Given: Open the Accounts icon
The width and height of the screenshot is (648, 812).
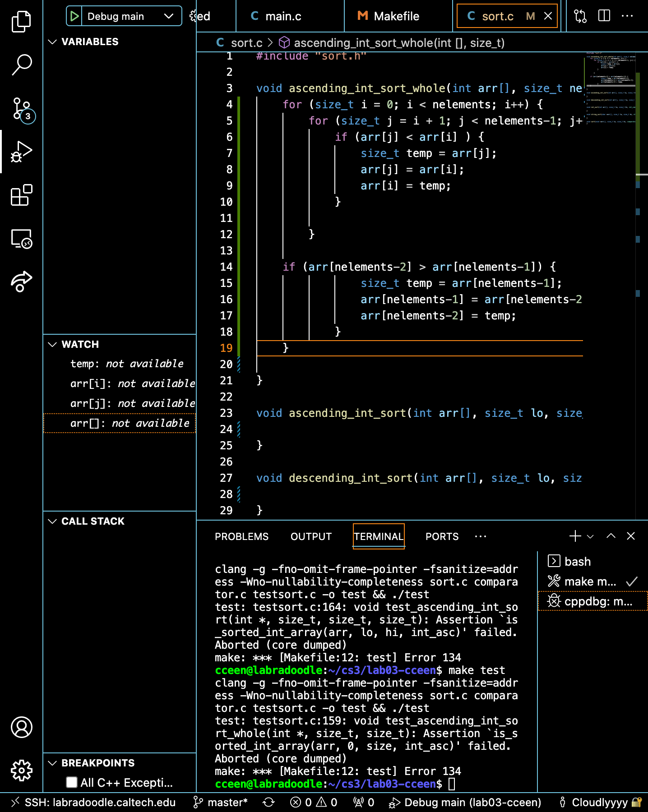Looking at the screenshot, I should point(21,727).
